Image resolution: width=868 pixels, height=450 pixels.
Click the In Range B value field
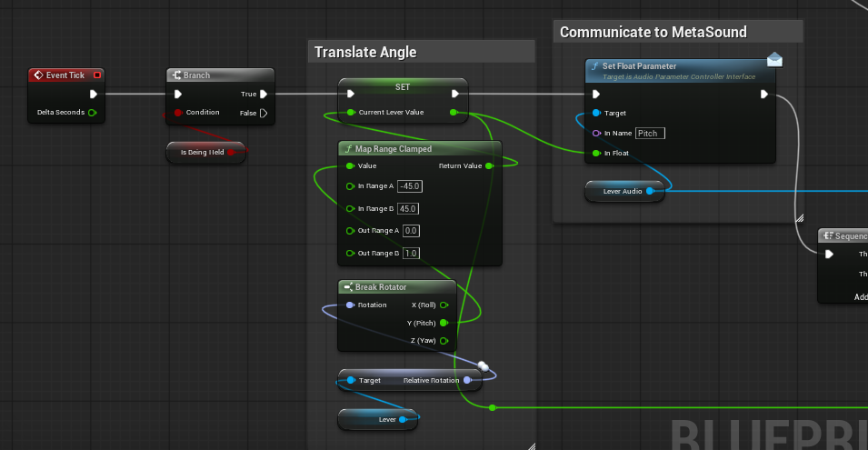click(x=408, y=209)
